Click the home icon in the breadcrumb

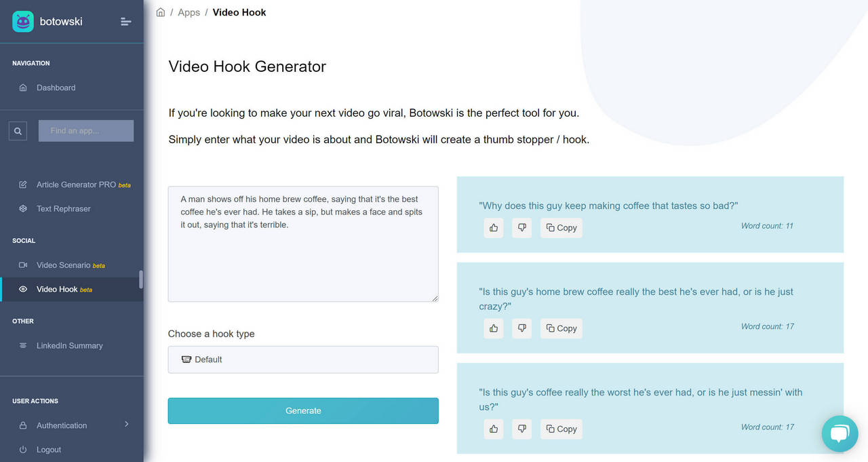pos(160,12)
